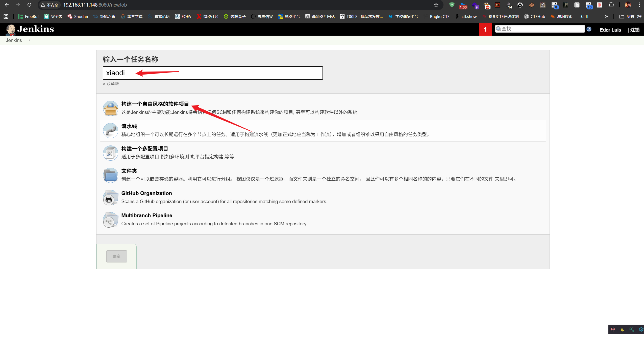Open search help question mark icon
Viewport: 644px width, 337px height.
pyautogui.click(x=589, y=29)
